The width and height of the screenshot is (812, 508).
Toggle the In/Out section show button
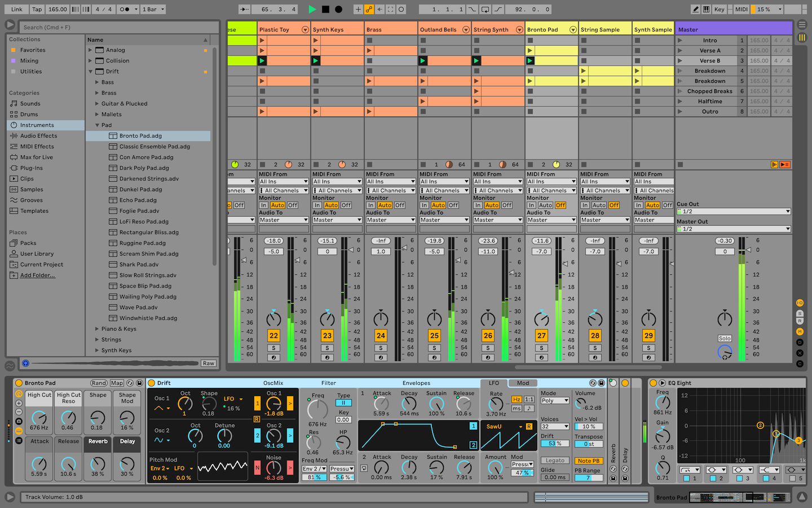[800, 303]
